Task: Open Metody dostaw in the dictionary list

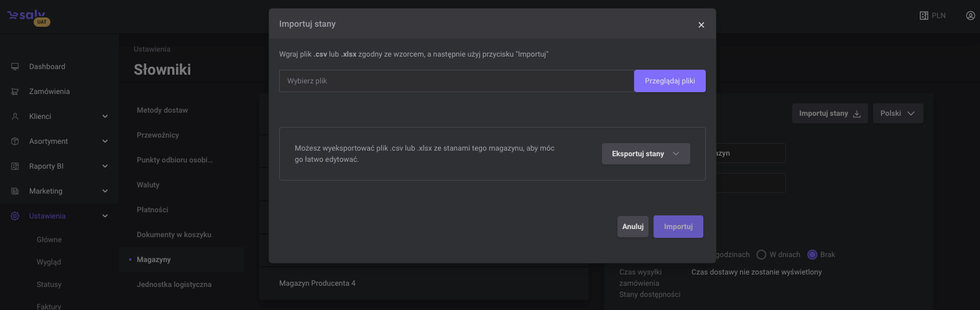Action: pos(162,110)
